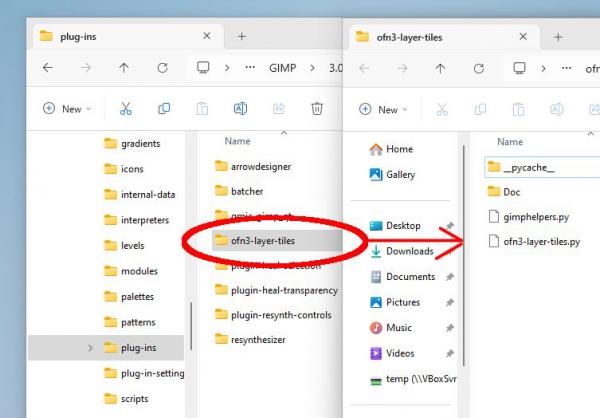
Task: Open Downloads quick access item
Action: pyautogui.click(x=402, y=251)
